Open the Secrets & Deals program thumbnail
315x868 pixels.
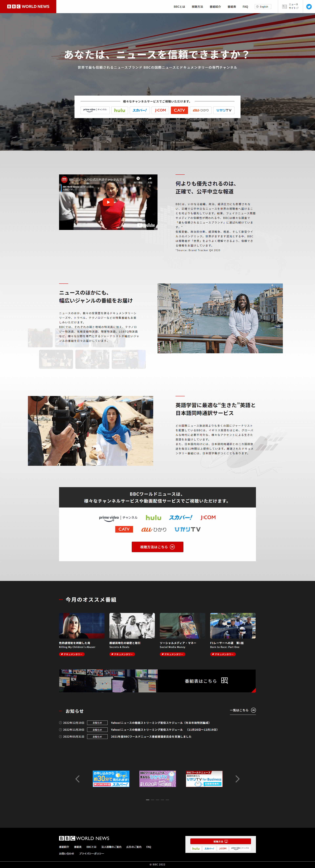pos(132,626)
